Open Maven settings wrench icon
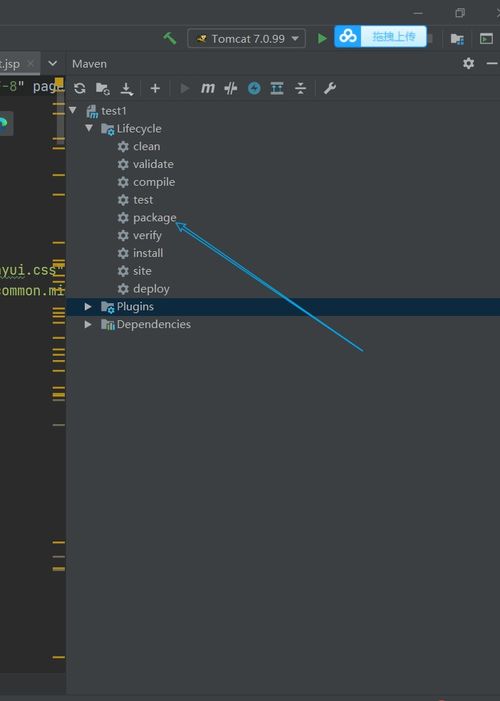Viewport: 500px width, 701px height. pyautogui.click(x=330, y=88)
